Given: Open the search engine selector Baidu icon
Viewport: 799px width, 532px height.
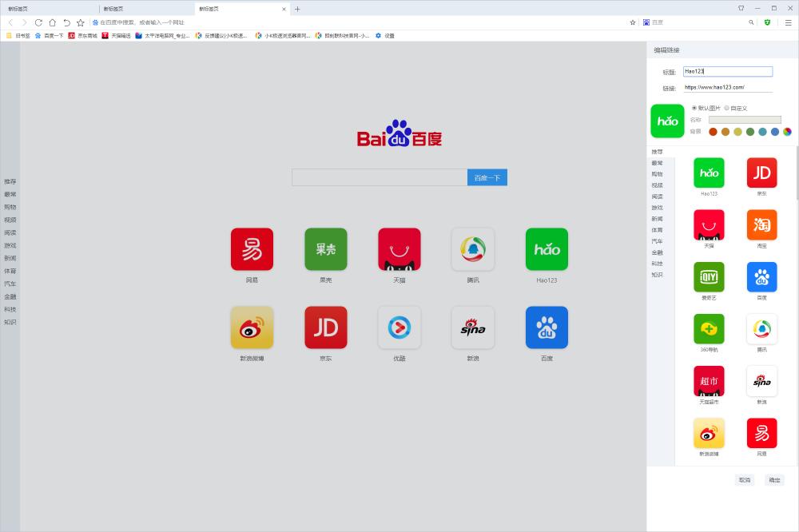Looking at the screenshot, I should coord(646,22).
